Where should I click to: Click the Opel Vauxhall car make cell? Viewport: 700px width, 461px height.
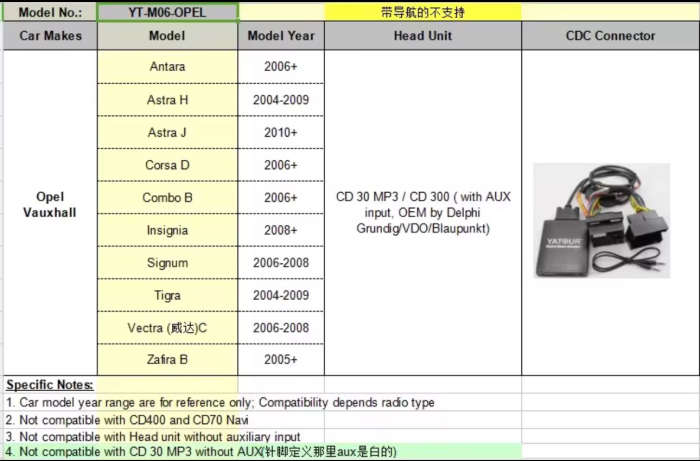point(50,204)
